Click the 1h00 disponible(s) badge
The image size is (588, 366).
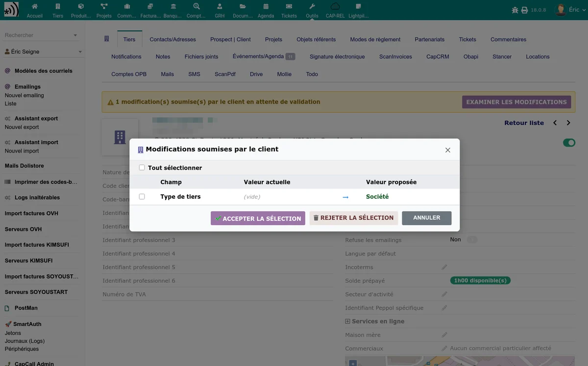click(480, 281)
